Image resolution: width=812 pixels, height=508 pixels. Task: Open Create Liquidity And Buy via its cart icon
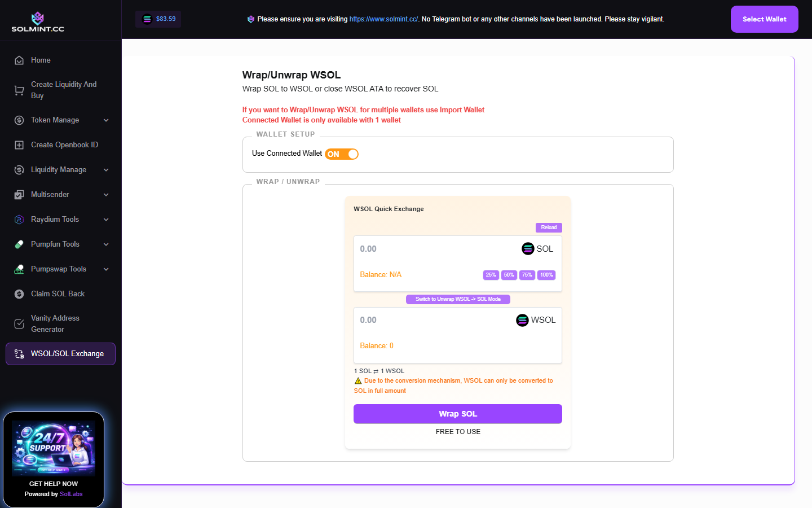[19, 90]
